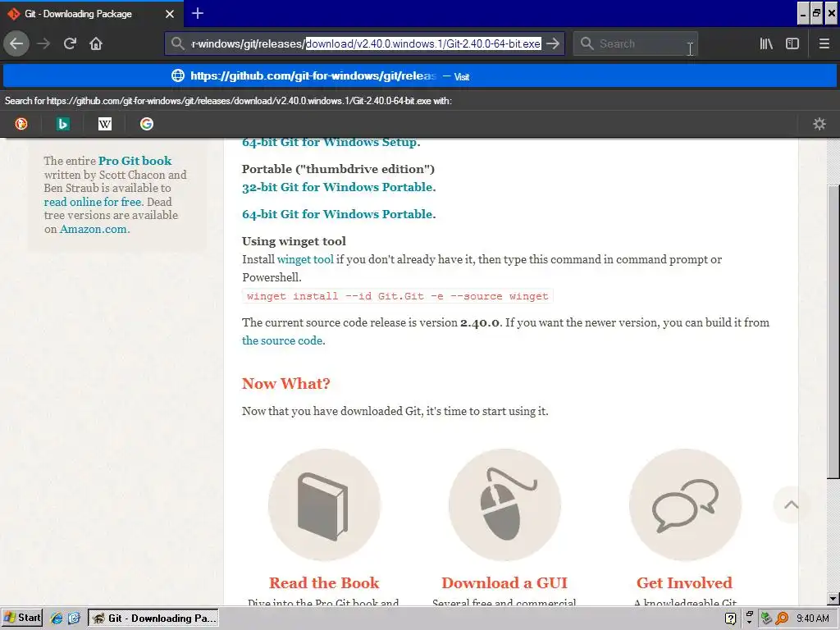Open the Library bookshelf icon
The width and height of the screenshot is (840, 630).
(766, 43)
